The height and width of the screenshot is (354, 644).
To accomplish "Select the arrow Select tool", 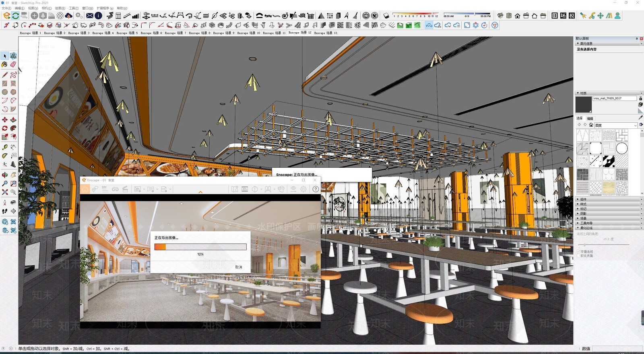I will pos(5,56).
